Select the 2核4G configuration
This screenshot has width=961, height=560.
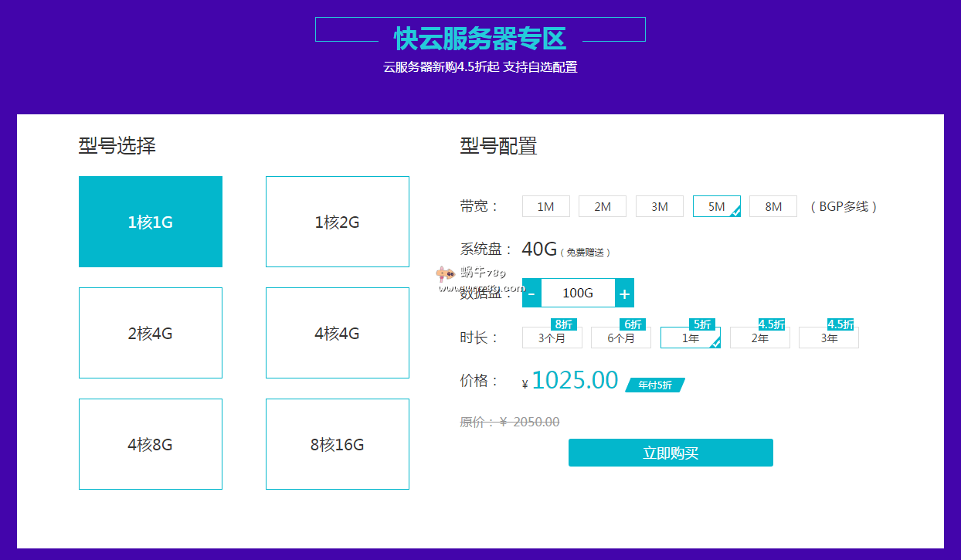point(151,333)
